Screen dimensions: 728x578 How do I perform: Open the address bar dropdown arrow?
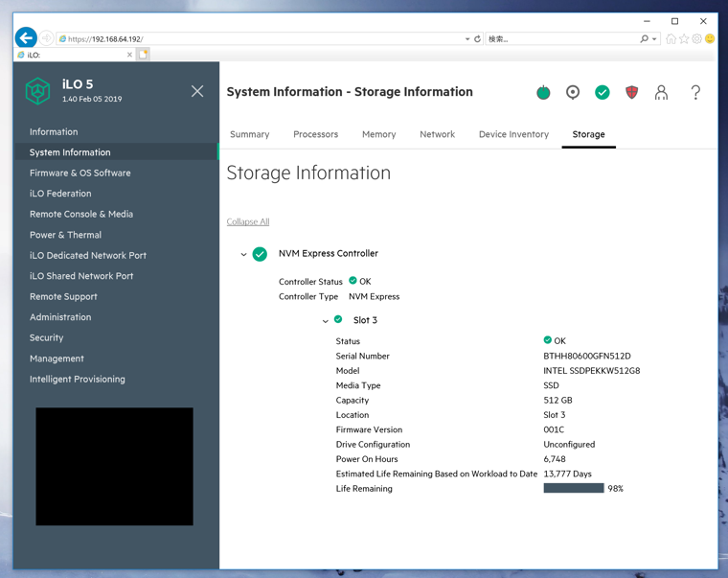click(467, 39)
